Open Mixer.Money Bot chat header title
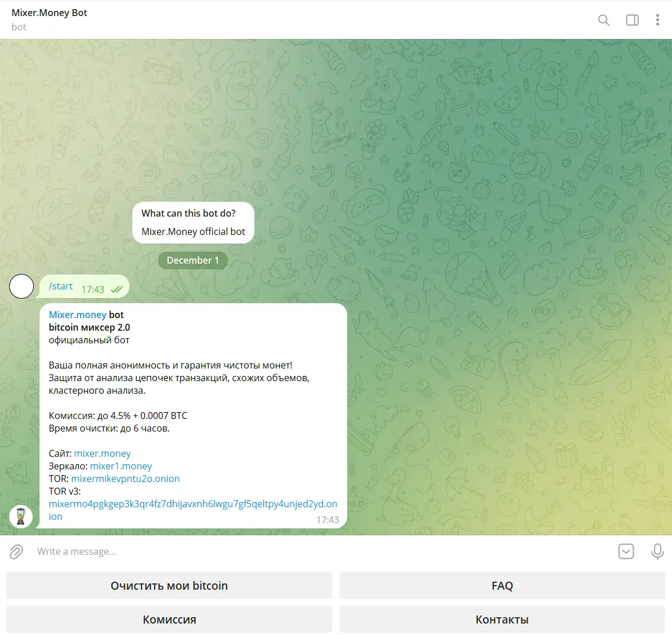This screenshot has height=635, width=672. (49, 13)
